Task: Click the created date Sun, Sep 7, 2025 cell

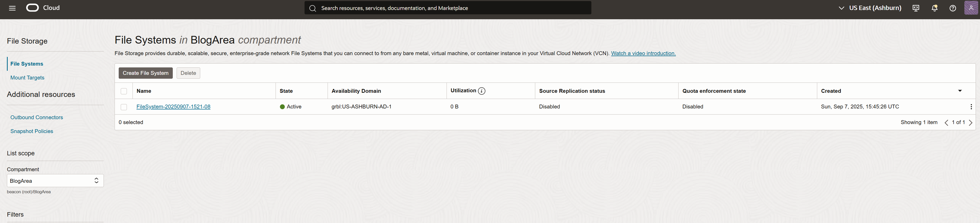Action: tap(860, 107)
